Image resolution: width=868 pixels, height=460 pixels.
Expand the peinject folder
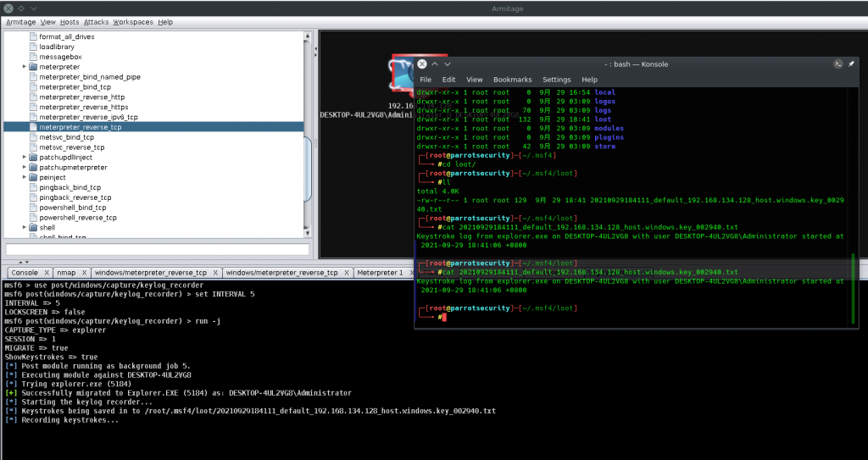coord(25,177)
